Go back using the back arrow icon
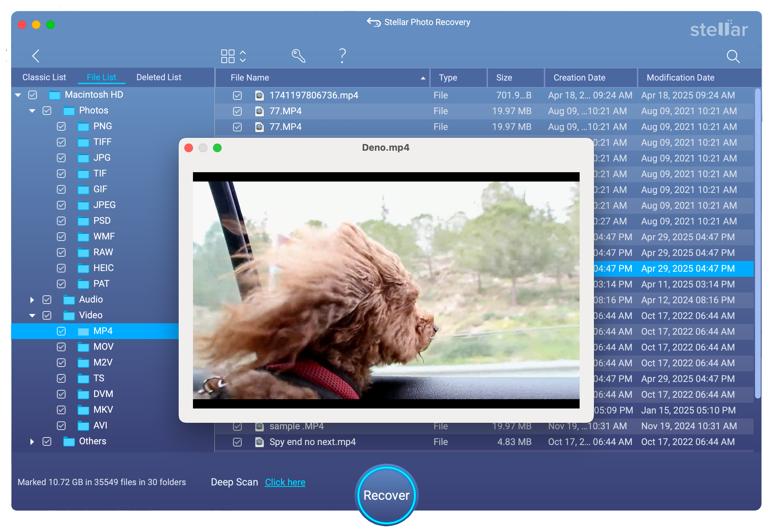The width and height of the screenshot is (769, 532). 35,56
